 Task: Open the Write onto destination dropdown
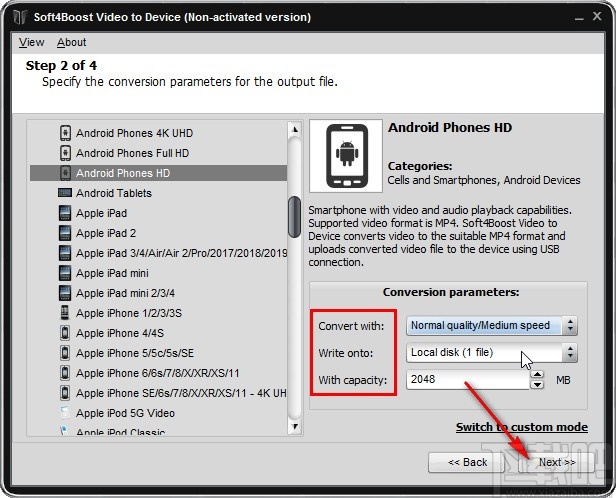(491, 353)
